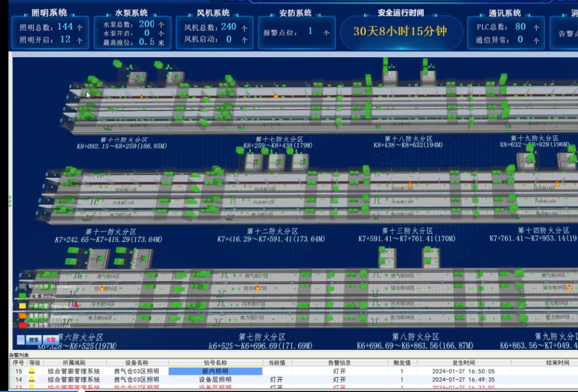This screenshot has height=392, width=578.
Task: Click the yellow bell icon in alarm row 14
Action: (x=32, y=379)
